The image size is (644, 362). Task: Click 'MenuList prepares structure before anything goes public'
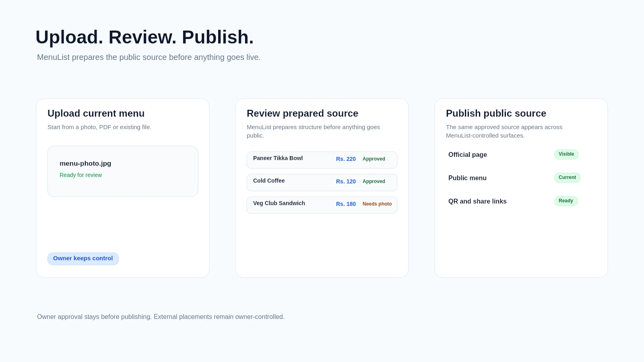click(x=313, y=131)
